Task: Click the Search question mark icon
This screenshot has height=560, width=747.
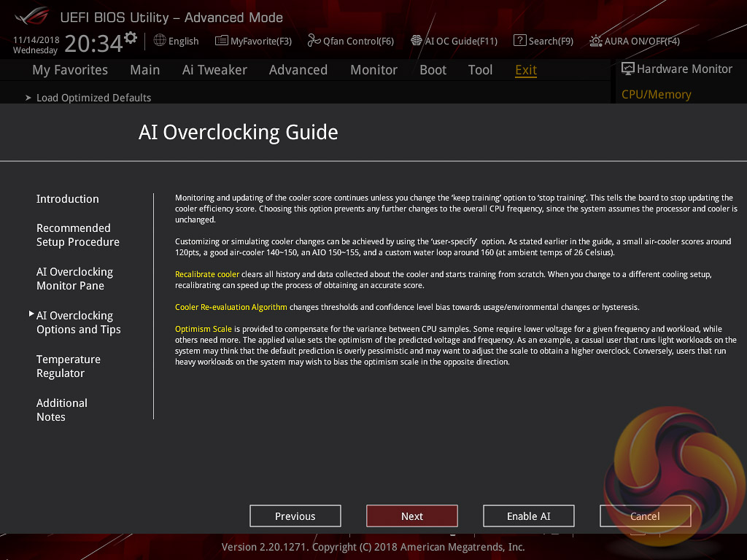Action: click(x=519, y=41)
